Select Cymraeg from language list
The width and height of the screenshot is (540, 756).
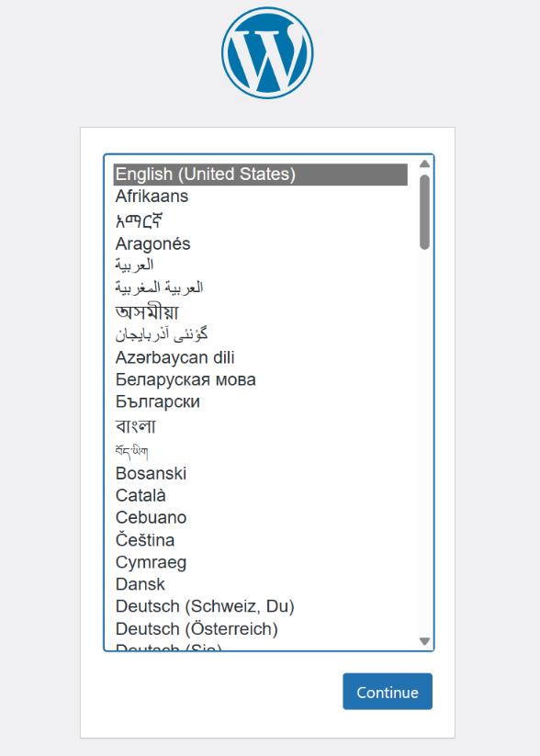pyautogui.click(x=261, y=562)
